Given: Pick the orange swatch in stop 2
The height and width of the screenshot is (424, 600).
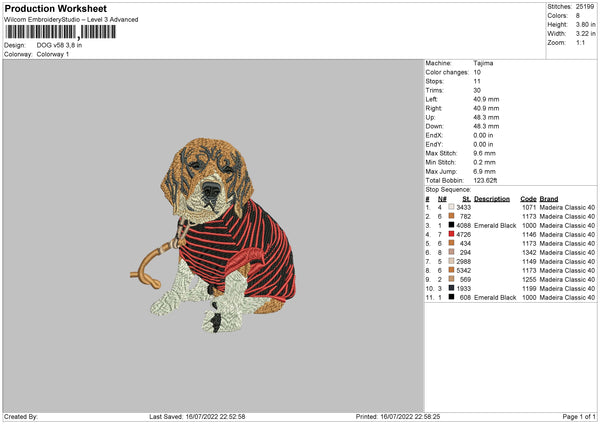Looking at the screenshot, I should [452, 217].
